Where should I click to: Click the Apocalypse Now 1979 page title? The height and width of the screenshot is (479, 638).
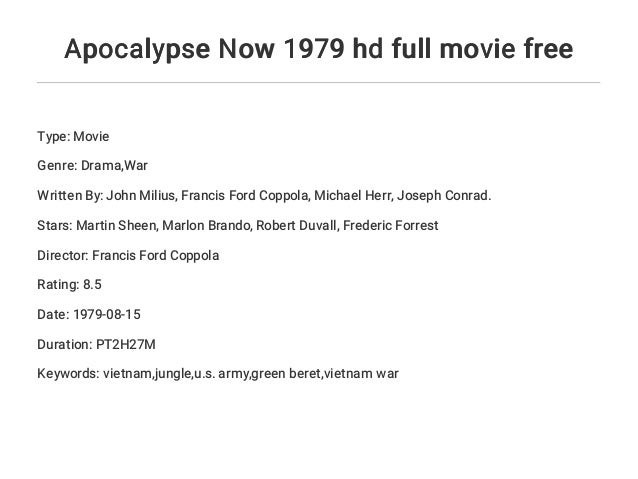[319, 50]
